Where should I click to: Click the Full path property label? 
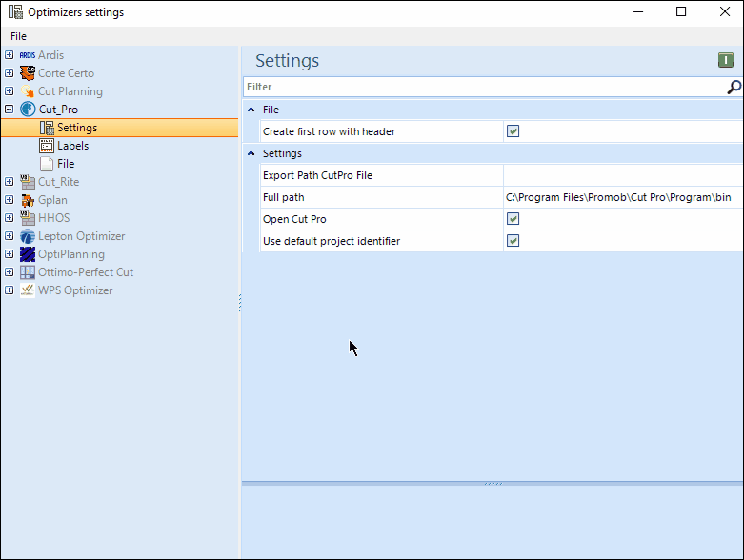[x=283, y=197]
